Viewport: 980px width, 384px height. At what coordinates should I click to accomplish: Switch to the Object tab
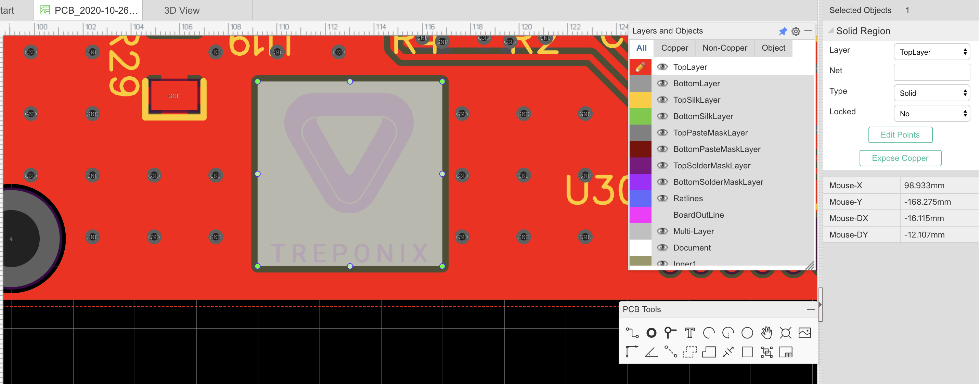point(773,48)
